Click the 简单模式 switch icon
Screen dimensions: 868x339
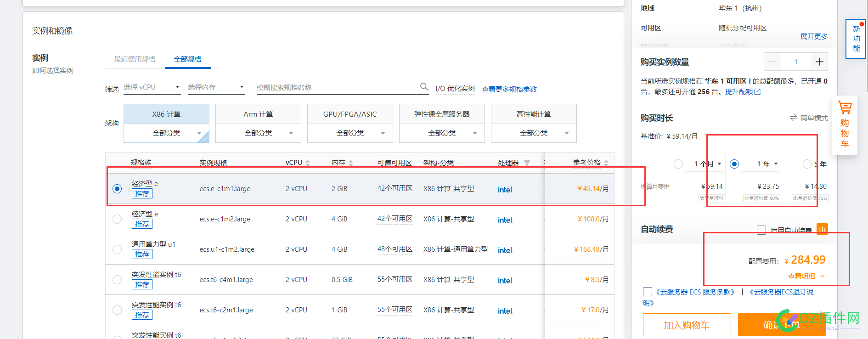click(x=794, y=118)
